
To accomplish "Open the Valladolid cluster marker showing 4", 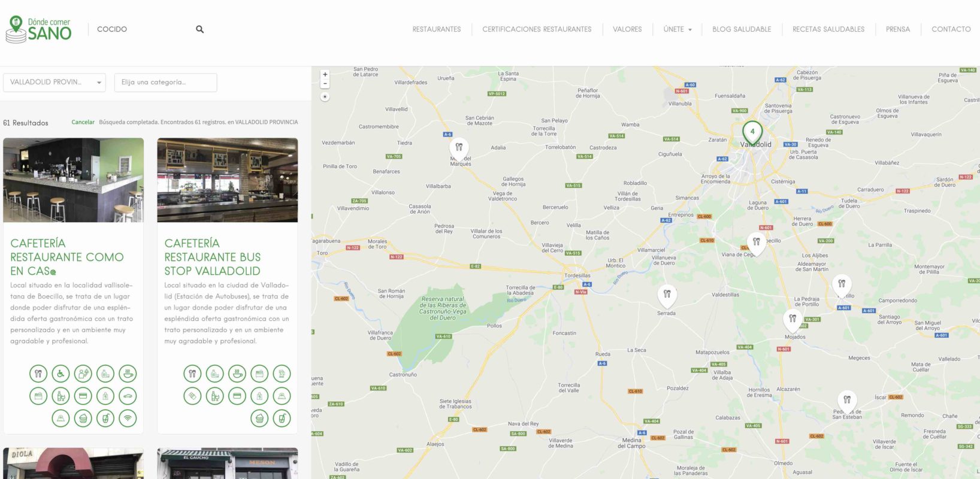I will pos(752,132).
